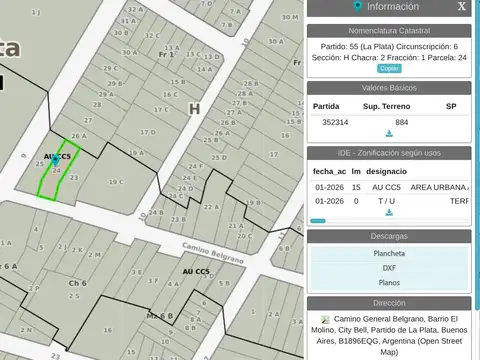Click the blue marker pin on parcel 24
Screen dimensions: 480x360
[55, 161]
